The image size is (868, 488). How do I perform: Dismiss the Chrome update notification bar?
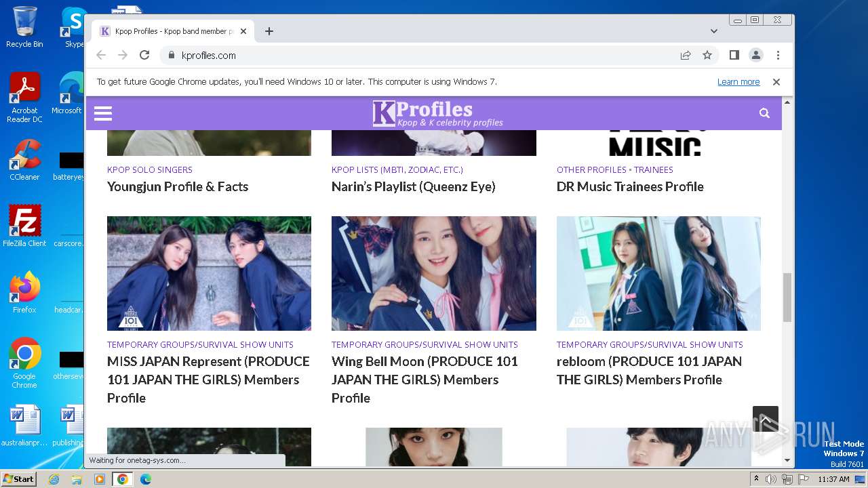[776, 82]
